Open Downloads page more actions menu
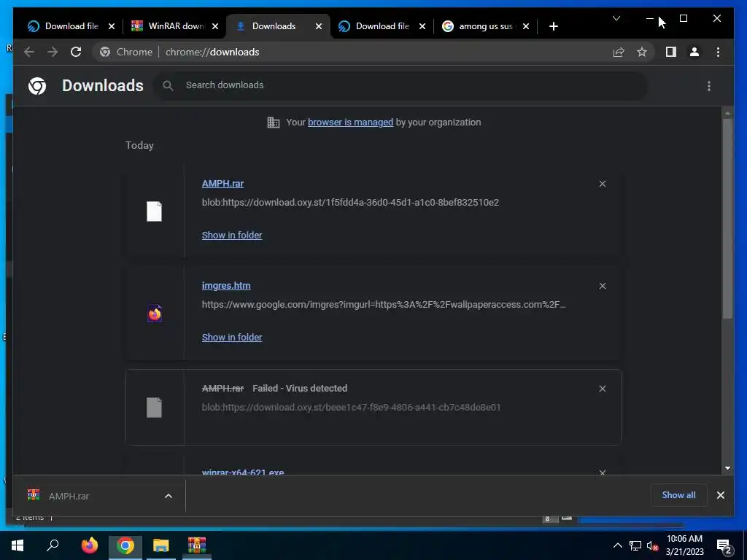 709,86
